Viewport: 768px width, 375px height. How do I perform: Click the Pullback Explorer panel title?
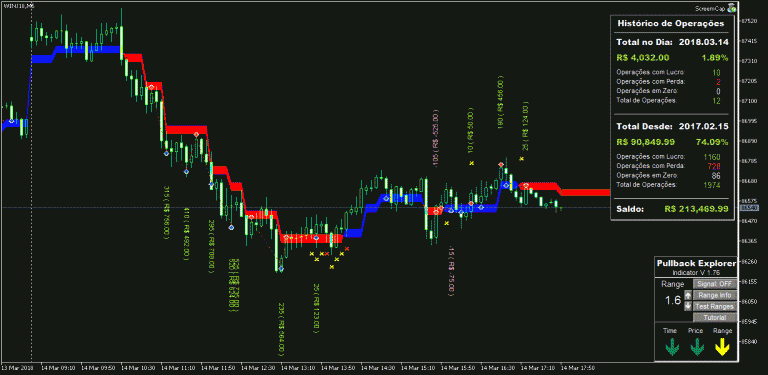point(696,263)
